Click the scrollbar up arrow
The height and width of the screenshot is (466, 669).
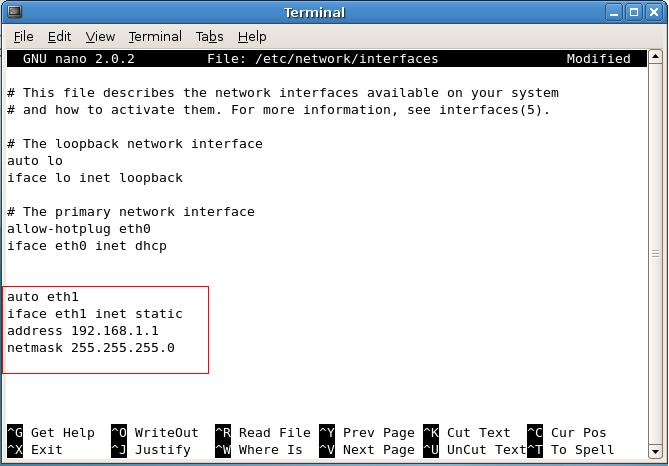[655, 56]
